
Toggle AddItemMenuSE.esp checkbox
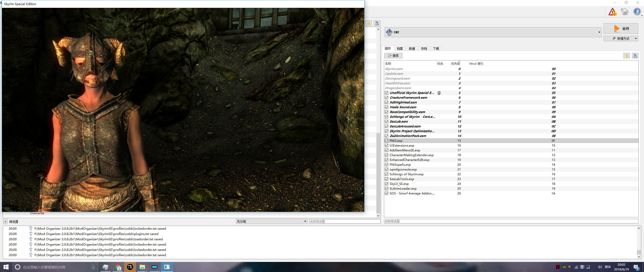[x=387, y=150]
